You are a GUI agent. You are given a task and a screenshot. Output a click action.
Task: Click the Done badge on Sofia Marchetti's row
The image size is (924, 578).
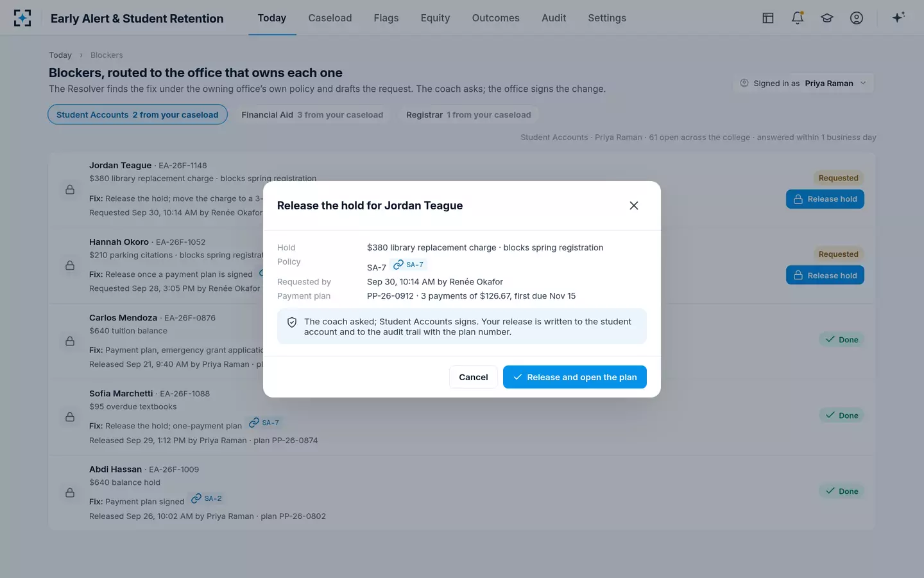click(x=842, y=416)
